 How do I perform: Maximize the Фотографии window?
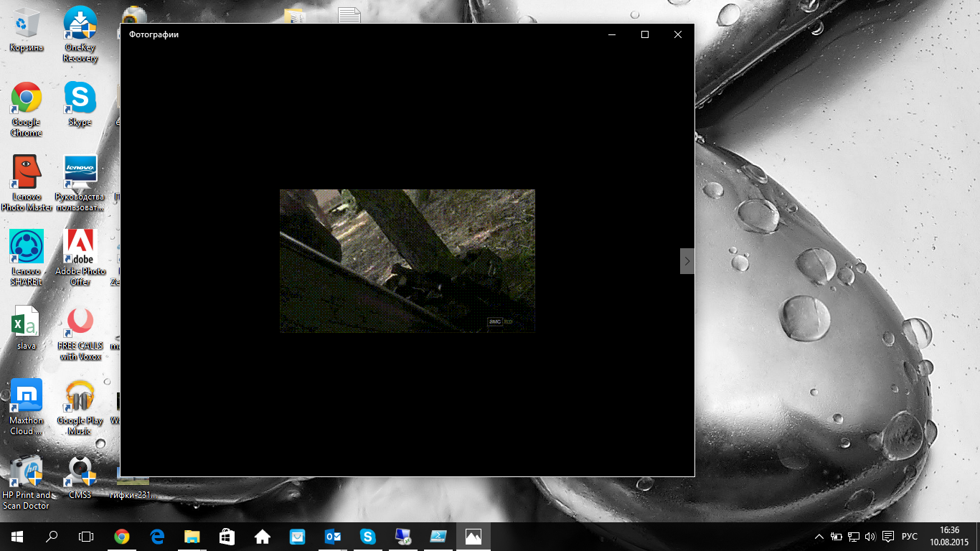pos(644,34)
